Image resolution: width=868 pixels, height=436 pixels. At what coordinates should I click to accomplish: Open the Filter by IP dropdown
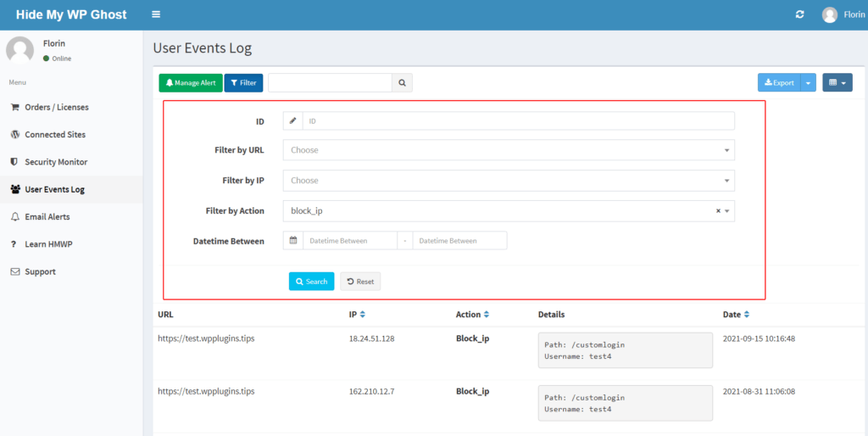pos(509,181)
